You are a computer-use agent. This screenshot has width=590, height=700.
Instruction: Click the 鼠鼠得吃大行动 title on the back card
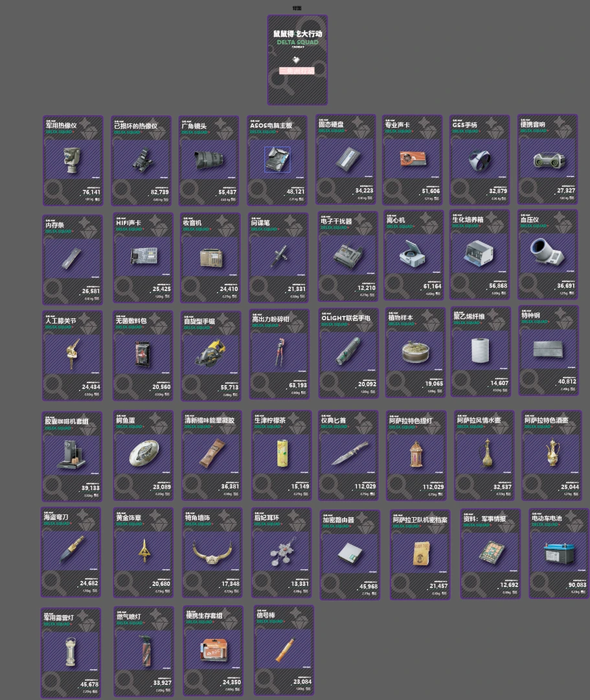point(297,34)
